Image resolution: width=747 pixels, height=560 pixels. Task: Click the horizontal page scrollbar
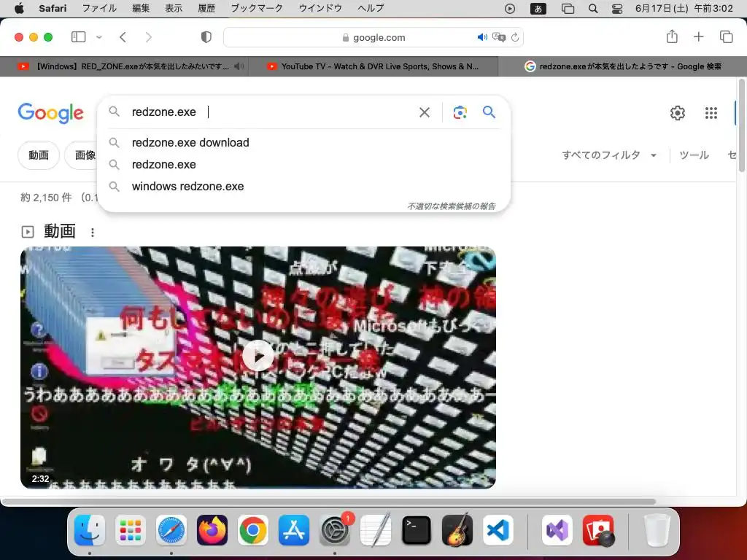pos(329,502)
